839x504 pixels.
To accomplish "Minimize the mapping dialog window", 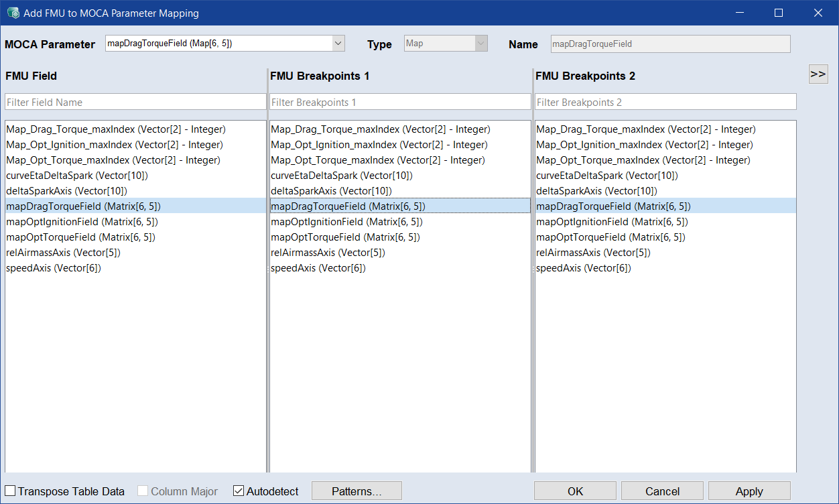I will [739, 13].
